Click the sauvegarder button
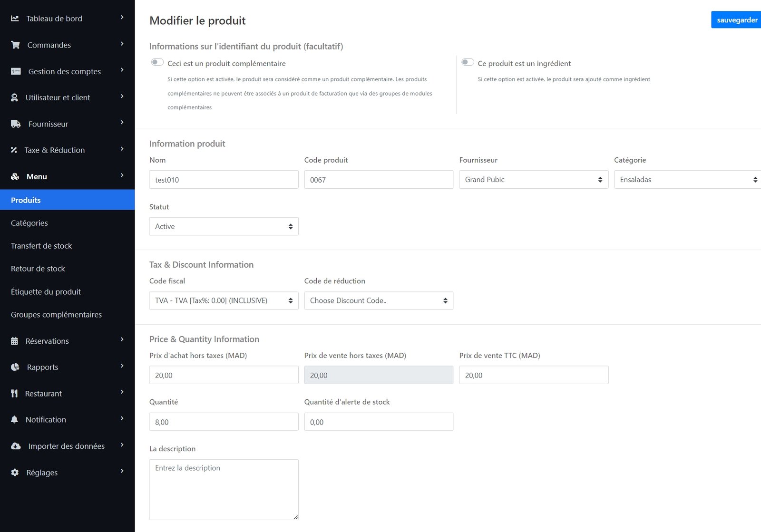Screen dimensions: 761x532 [x=736, y=20]
